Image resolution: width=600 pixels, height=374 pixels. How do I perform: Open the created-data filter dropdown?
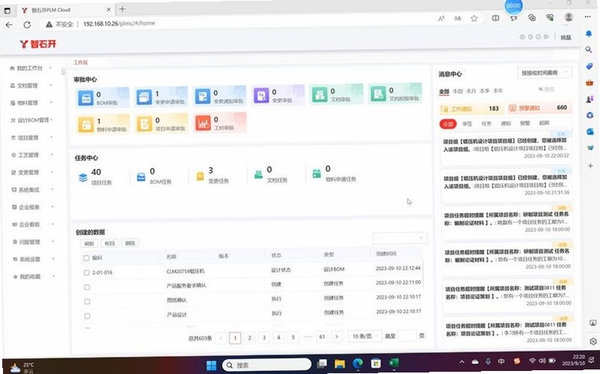point(400,238)
